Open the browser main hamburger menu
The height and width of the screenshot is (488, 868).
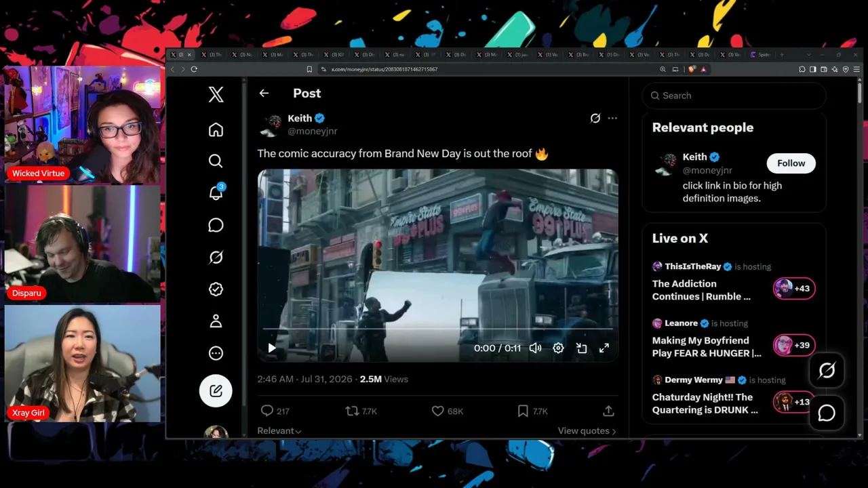point(857,69)
